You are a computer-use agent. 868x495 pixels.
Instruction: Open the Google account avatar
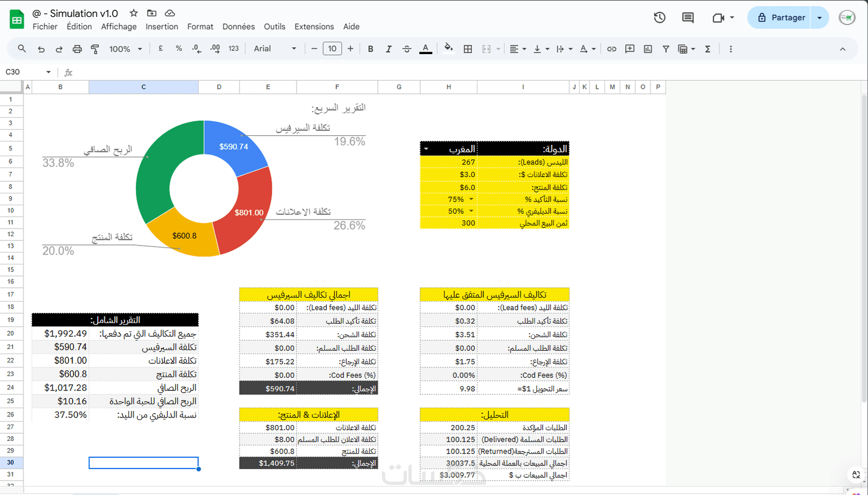(x=847, y=18)
